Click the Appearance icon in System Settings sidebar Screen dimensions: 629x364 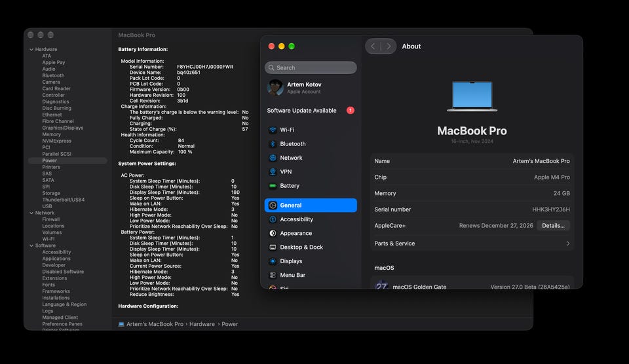click(x=273, y=233)
